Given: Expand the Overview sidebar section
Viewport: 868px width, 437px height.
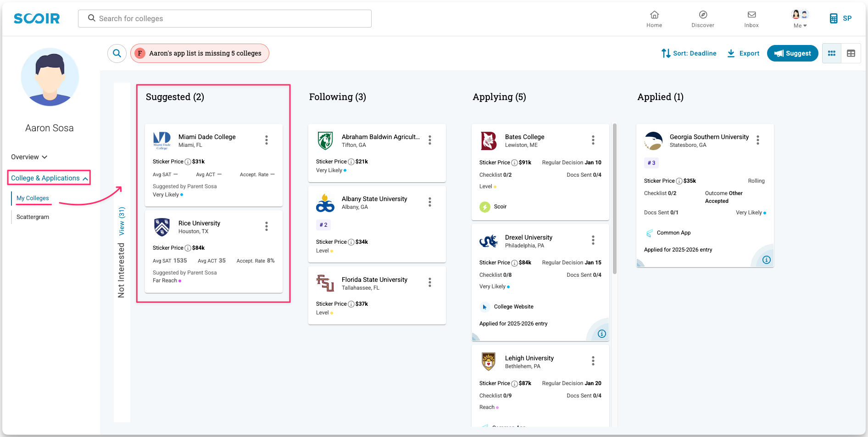Looking at the screenshot, I should point(29,157).
